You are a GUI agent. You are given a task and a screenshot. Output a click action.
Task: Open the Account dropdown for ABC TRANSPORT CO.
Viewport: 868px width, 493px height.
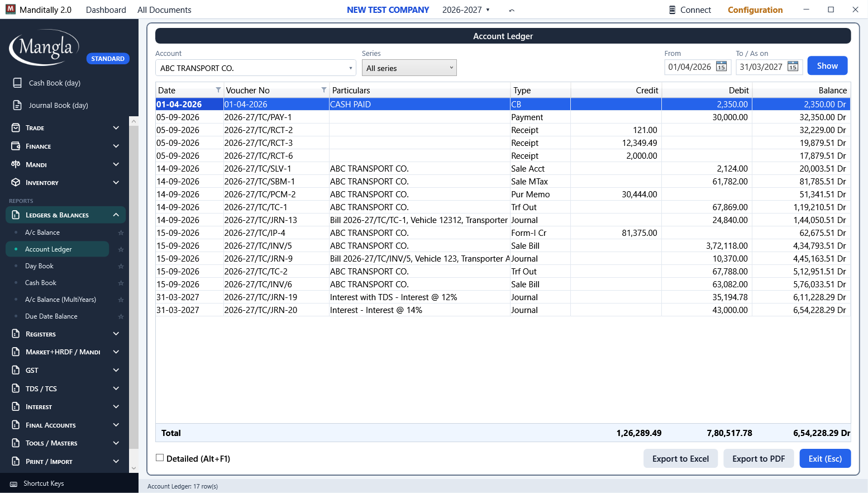pyautogui.click(x=351, y=68)
